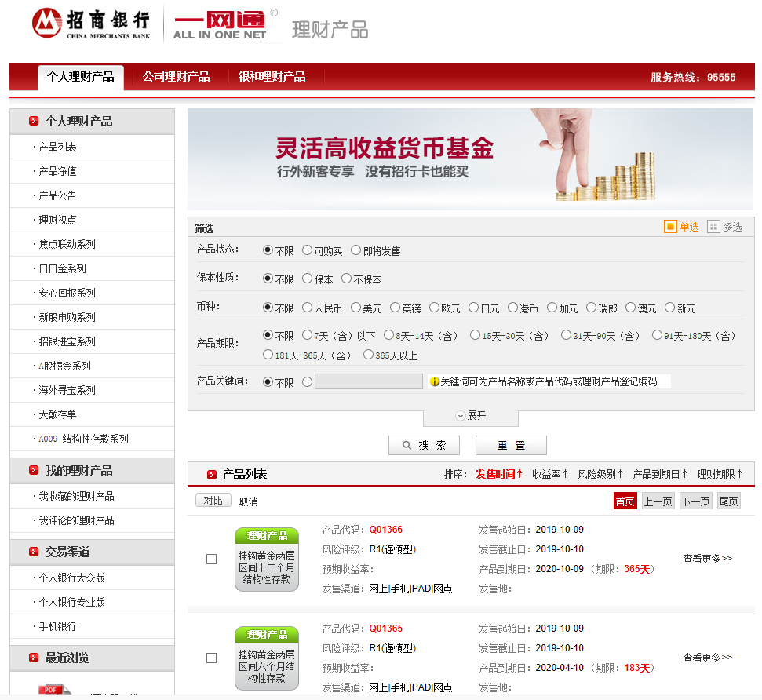
Task: Switch to the 银和理财产品 tab
Action: coord(273,77)
